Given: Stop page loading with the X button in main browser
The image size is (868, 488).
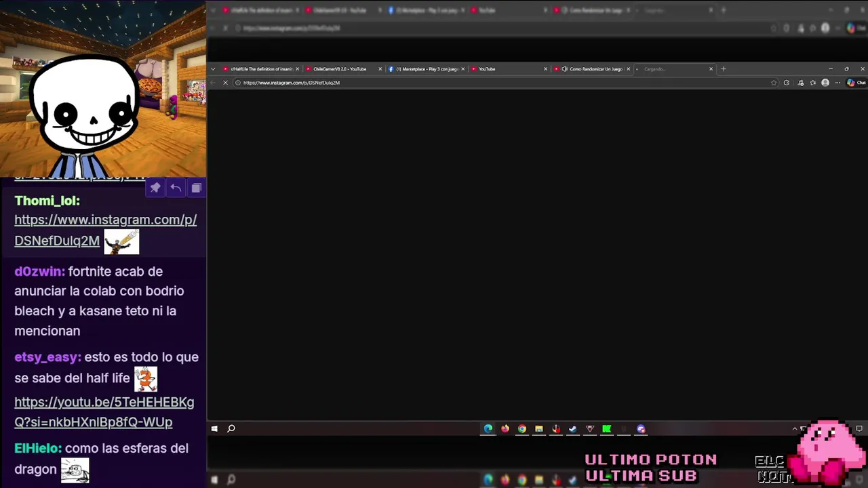Looking at the screenshot, I should point(225,83).
